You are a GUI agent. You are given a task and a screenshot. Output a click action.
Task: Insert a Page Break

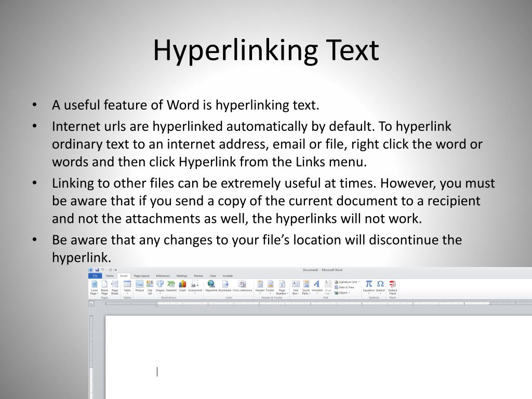click(115, 287)
